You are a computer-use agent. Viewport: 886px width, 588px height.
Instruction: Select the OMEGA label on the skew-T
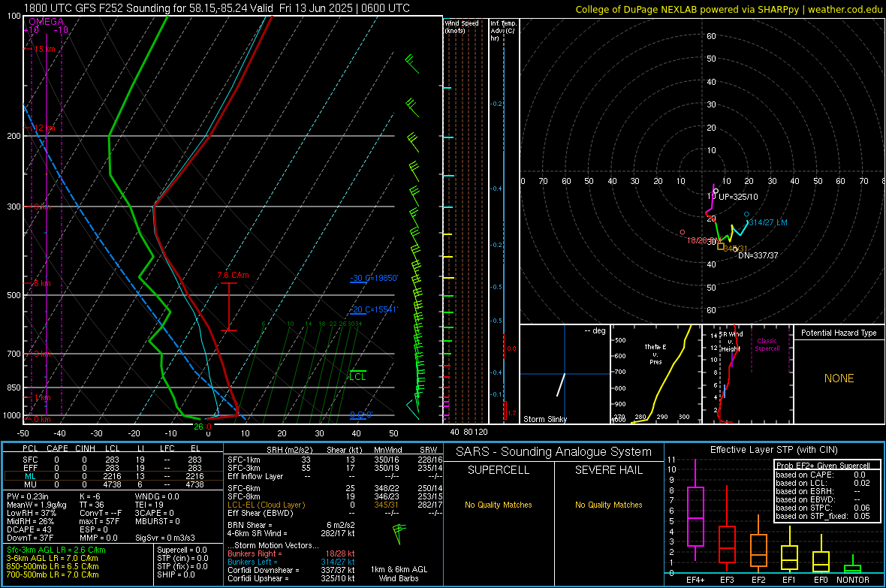click(x=47, y=22)
